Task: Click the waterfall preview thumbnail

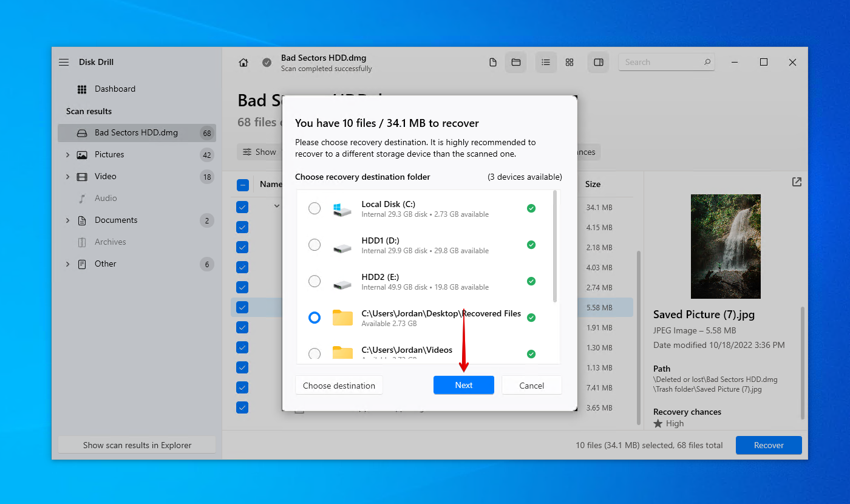Action: point(726,247)
